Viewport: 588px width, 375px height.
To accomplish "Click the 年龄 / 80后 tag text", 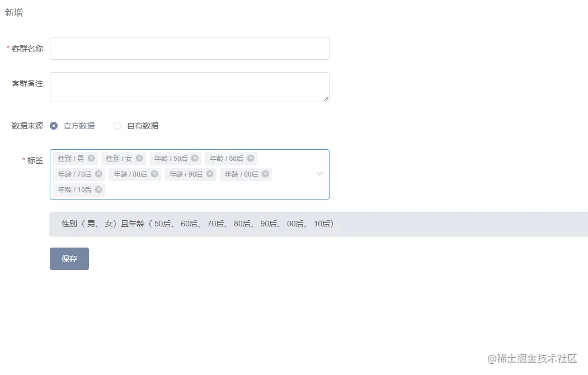I will pyautogui.click(x=130, y=174).
